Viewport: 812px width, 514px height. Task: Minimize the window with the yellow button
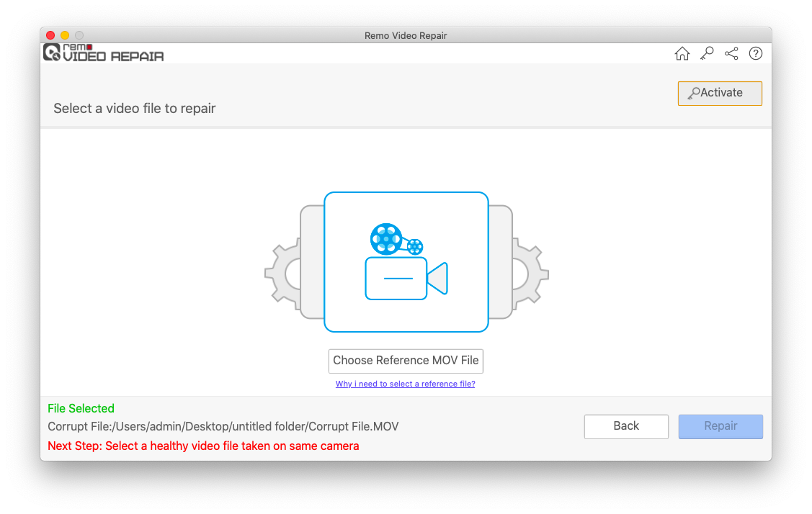64,35
